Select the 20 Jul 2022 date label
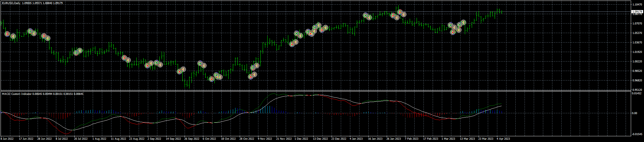Screen dimensions: 644x142 [81, 139]
